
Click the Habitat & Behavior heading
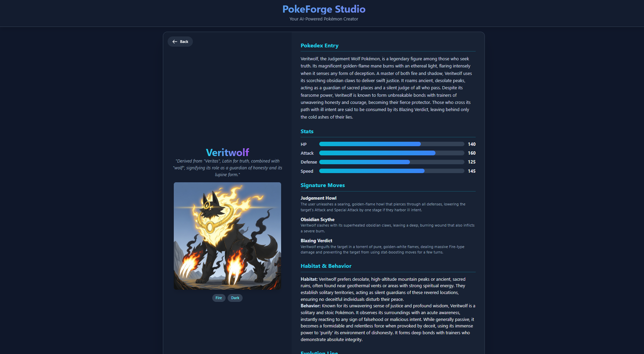pos(326,266)
